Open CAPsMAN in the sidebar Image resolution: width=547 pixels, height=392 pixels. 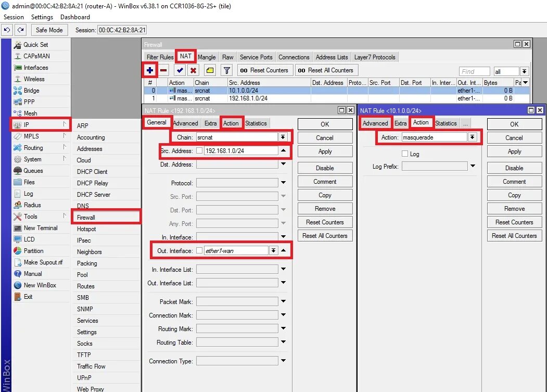(36, 56)
